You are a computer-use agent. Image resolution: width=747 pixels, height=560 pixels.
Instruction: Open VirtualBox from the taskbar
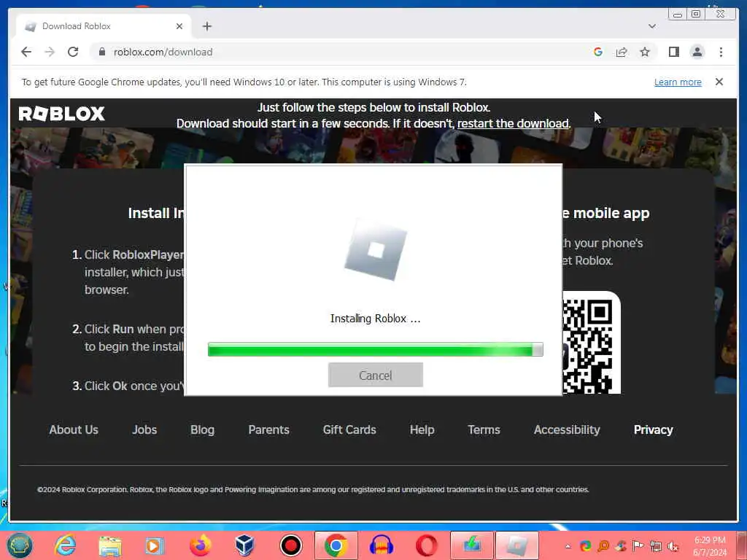245,545
